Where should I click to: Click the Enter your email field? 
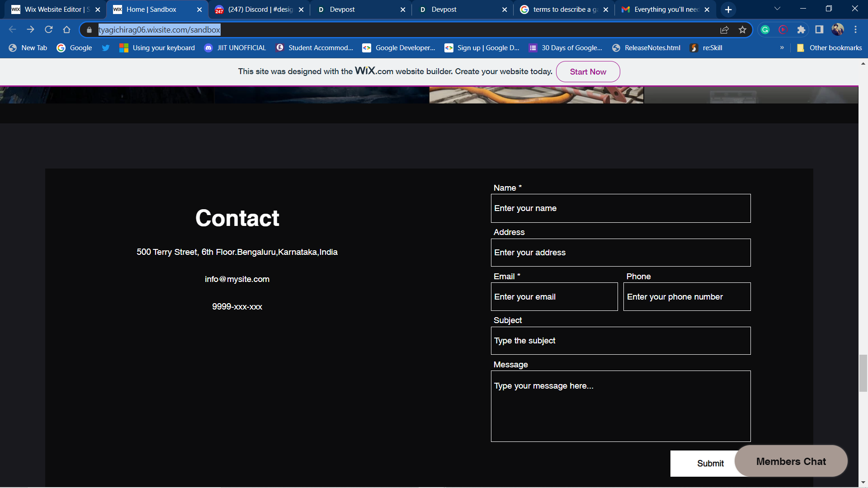click(554, 297)
